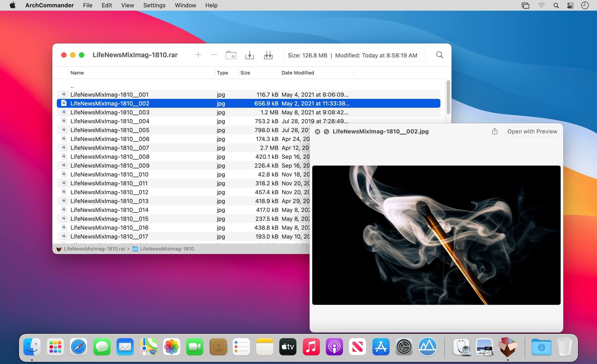
Task: Close the Quick Look preview panel
Action: [317, 131]
